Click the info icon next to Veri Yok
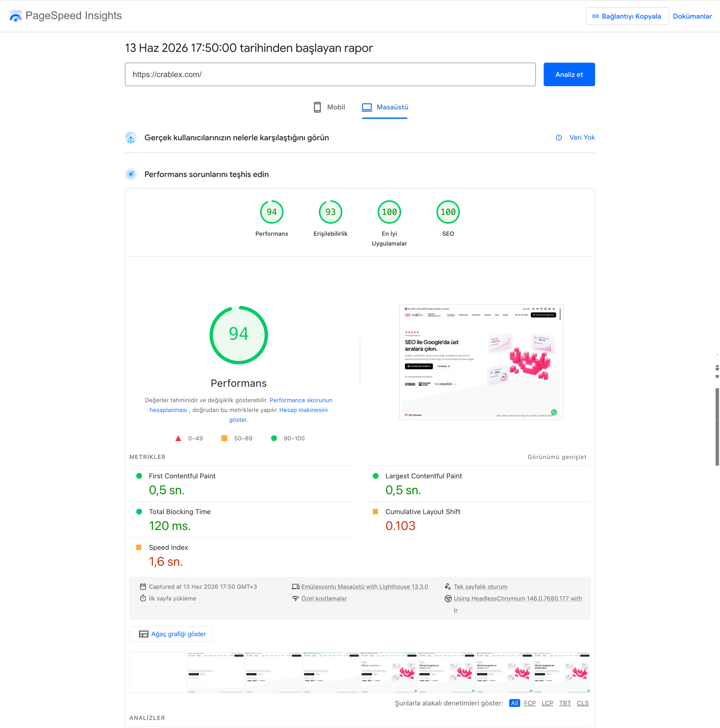The height and width of the screenshot is (728, 720). 559,138
